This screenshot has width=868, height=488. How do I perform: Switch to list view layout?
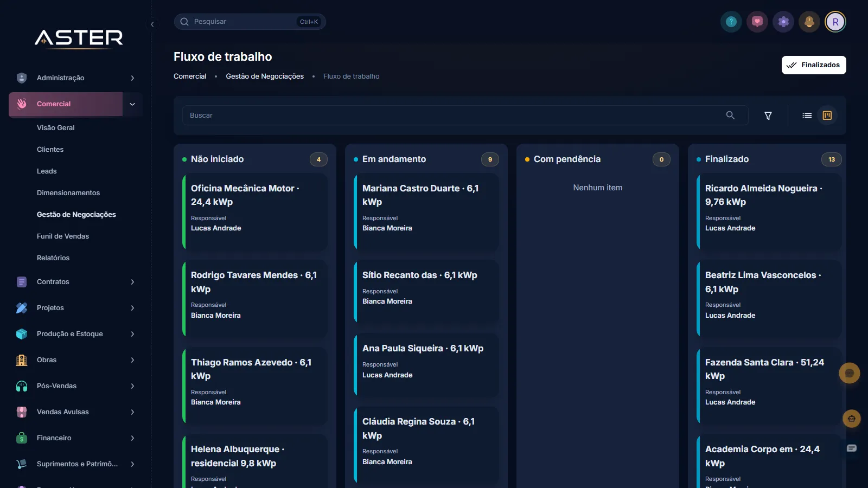click(x=807, y=115)
